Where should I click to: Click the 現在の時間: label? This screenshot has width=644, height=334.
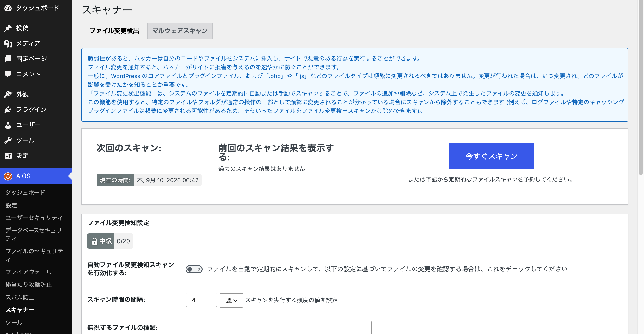[115, 180]
